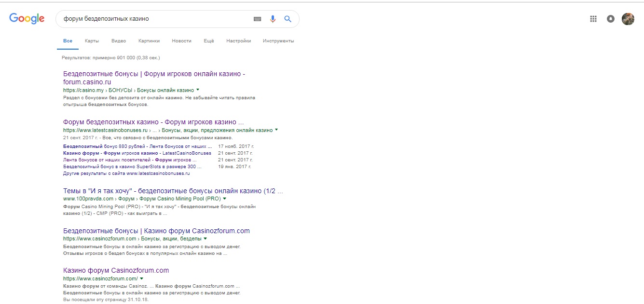This screenshot has width=644, height=304.
Task: Click date 19 янв. 2017 г.
Action: click(x=234, y=166)
